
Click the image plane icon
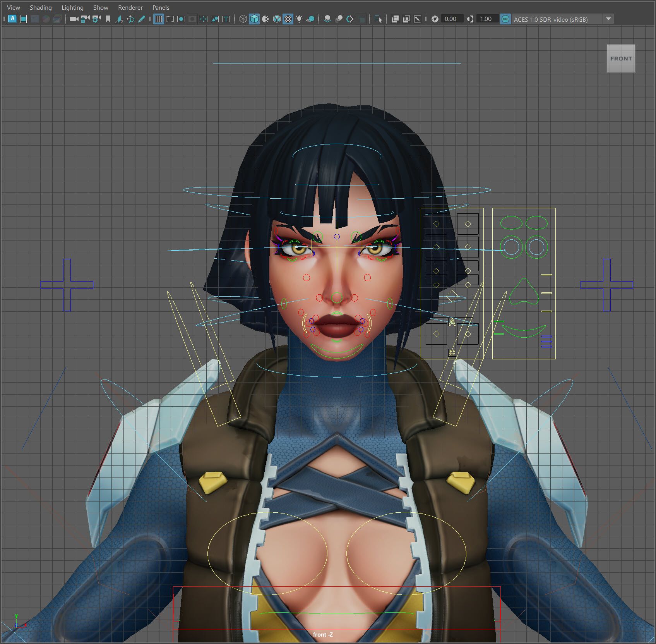(x=119, y=19)
